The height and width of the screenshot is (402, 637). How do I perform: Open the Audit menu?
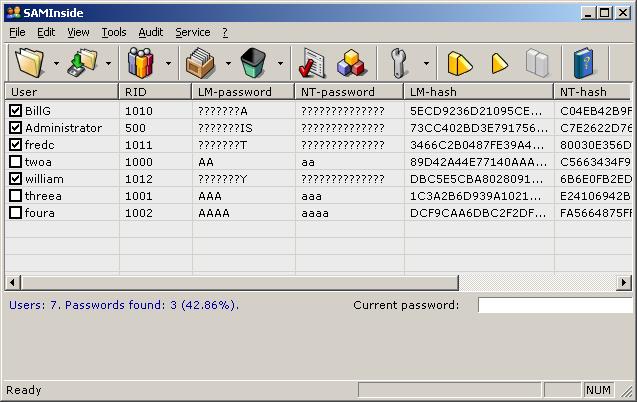(150, 32)
